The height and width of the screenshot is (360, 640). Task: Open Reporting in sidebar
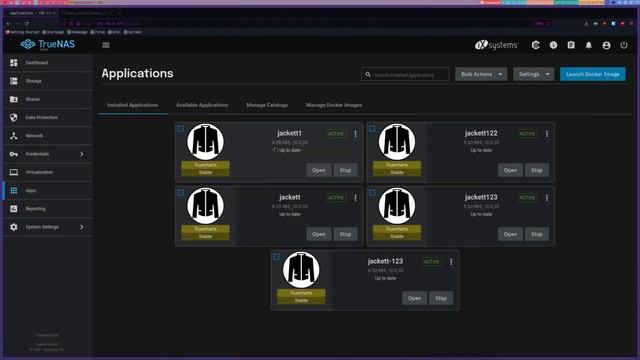[x=48, y=209]
